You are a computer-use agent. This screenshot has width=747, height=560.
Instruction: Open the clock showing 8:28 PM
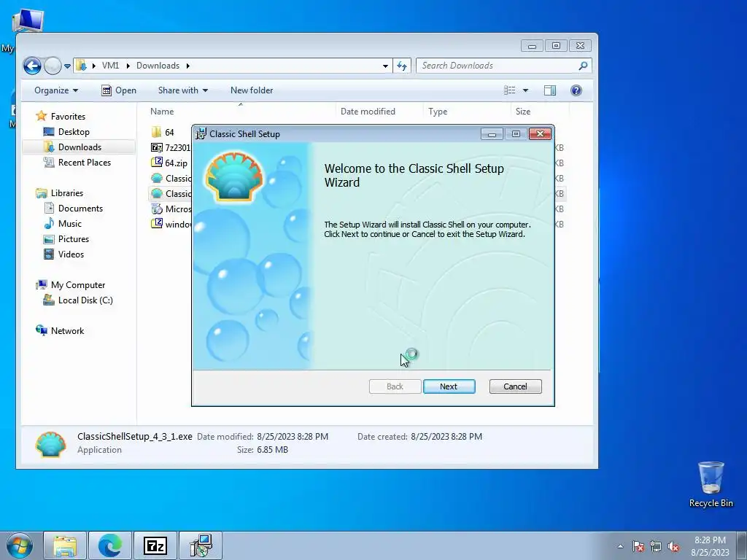tap(710, 546)
